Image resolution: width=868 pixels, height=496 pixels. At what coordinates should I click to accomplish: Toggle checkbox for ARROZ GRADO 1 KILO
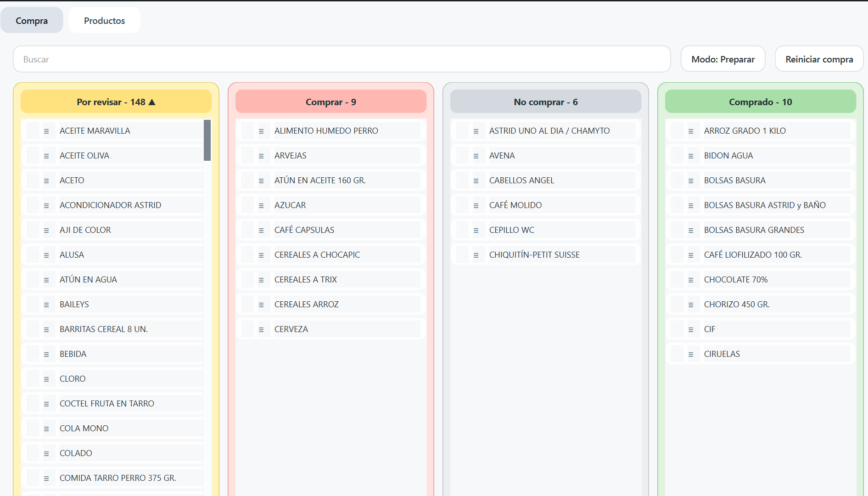pos(678,131)
